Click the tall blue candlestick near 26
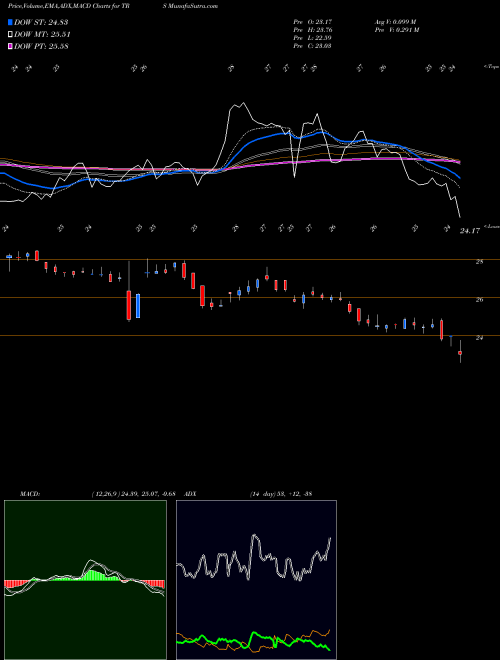This screenshot has width=500, height=660. 138,306
